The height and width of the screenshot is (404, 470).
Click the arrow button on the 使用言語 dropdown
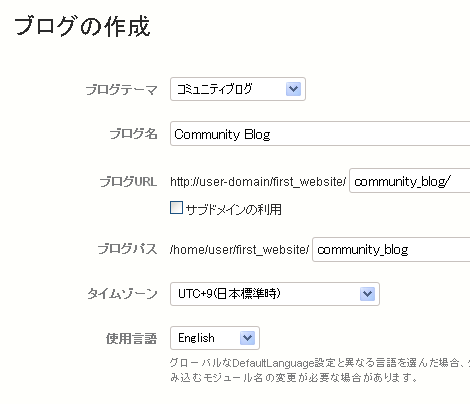247,338
